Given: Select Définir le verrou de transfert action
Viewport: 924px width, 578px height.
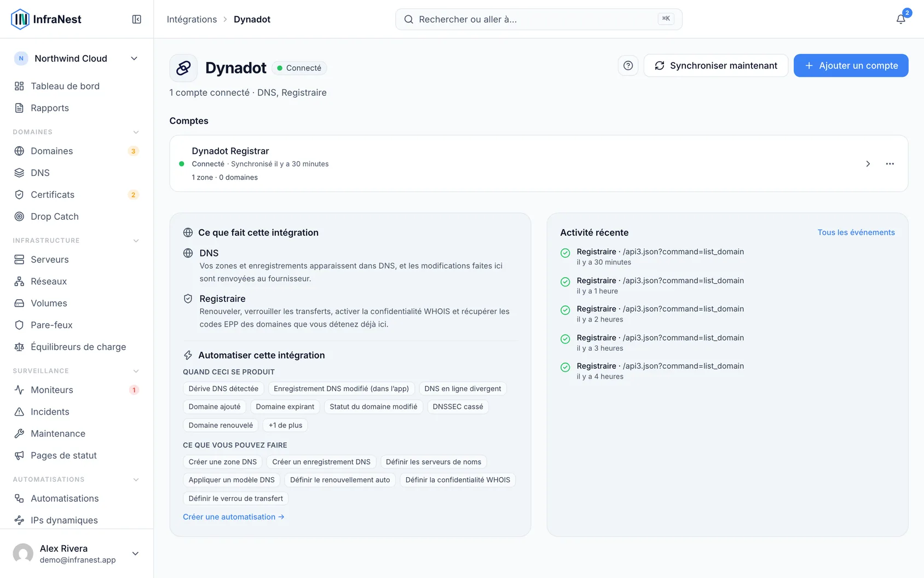Looking at the screenshot, I should [x=235, y=499].
